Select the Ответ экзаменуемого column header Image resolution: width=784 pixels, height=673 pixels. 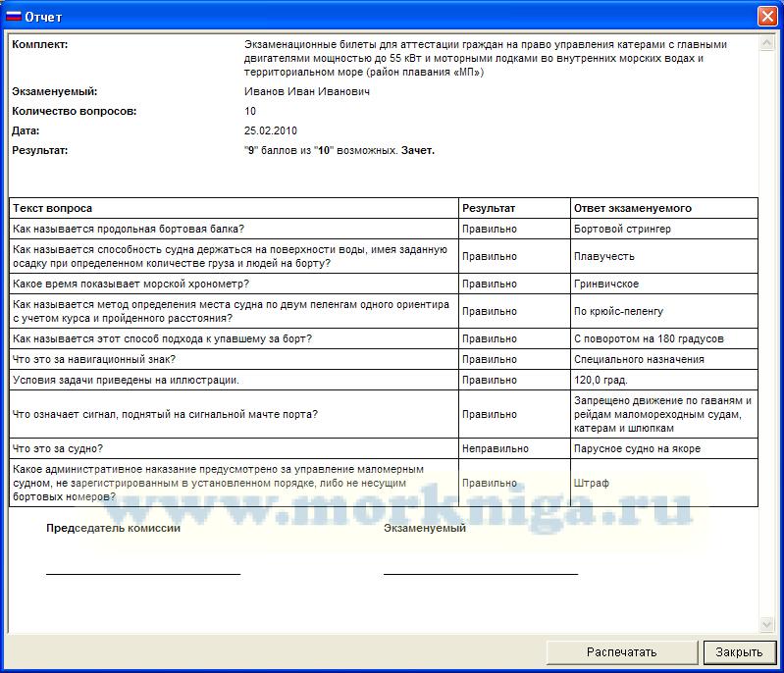[632, 208]
